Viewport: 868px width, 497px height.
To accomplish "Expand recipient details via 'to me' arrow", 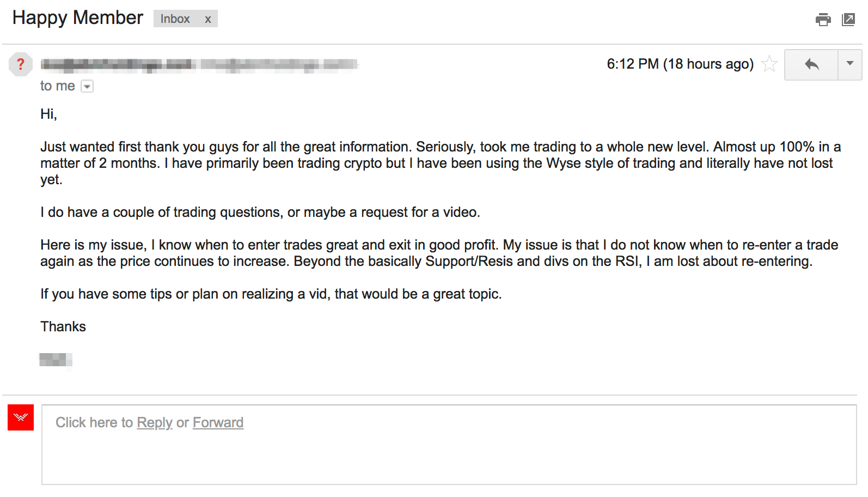I will pos(87,86).
